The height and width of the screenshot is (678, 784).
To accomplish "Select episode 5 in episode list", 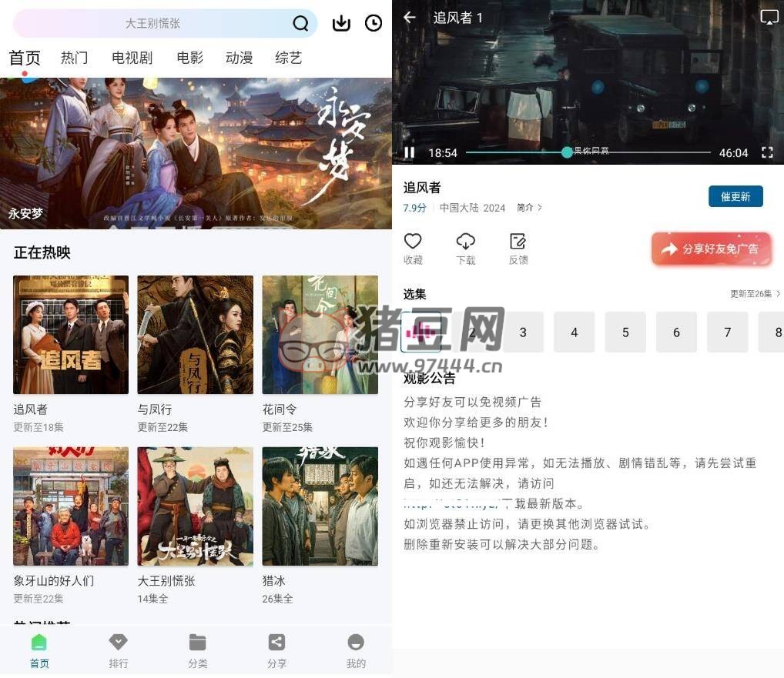I will click(x=625, y=332).
